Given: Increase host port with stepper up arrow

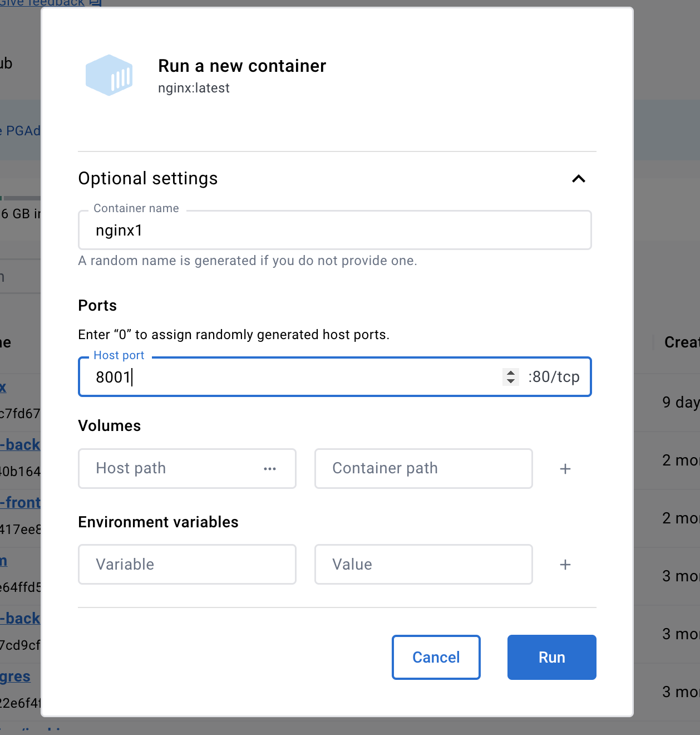Looking at the screenshot, I should [x=511, y=373].
